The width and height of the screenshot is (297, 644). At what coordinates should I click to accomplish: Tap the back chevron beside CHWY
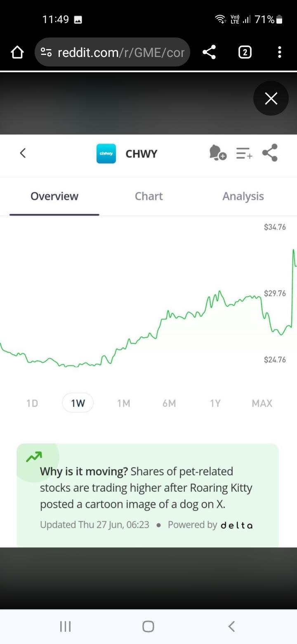click(23, 153)
